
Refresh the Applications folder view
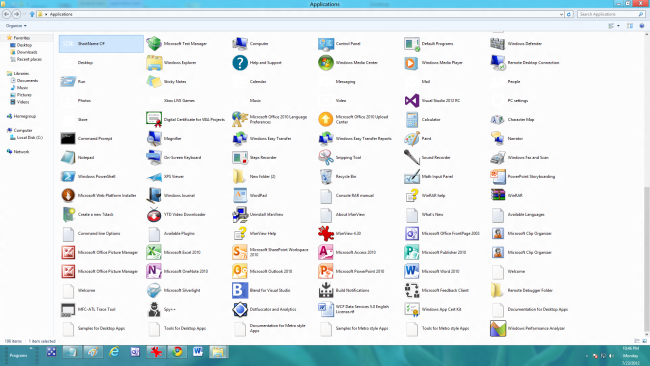coord(569,14)
